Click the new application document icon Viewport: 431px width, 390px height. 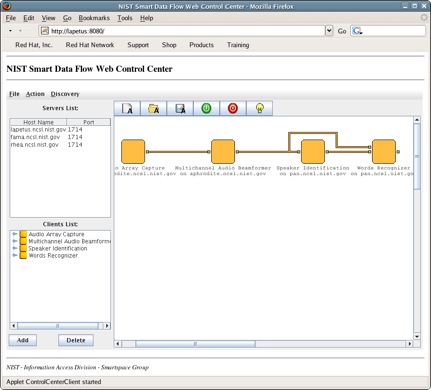tap(127, 108)
